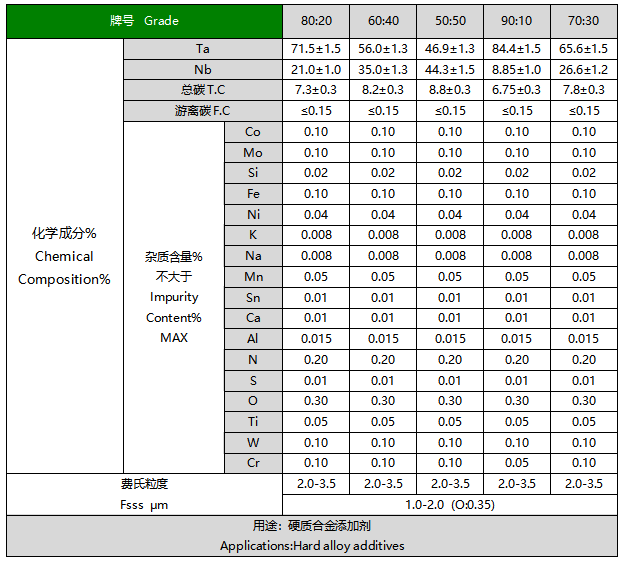Click the 35.0±1.3 Nb value

point(383,70)
